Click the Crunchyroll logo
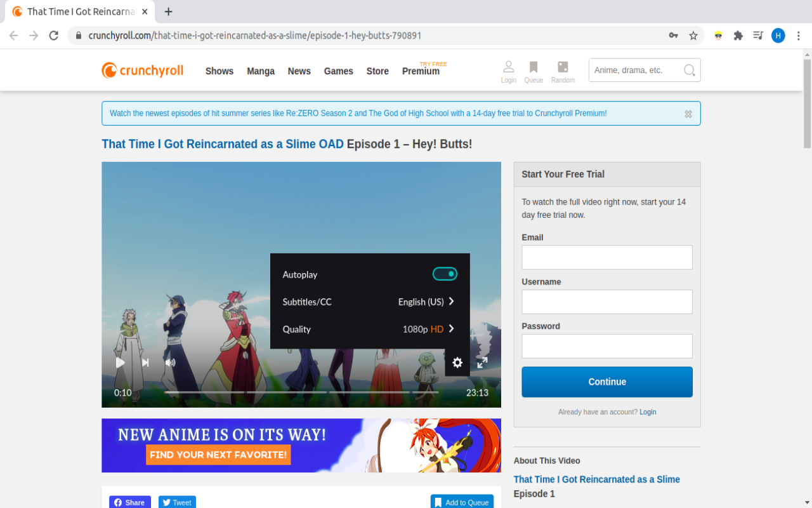This screenshot has width=812, height=508. [x=142, y=70]
